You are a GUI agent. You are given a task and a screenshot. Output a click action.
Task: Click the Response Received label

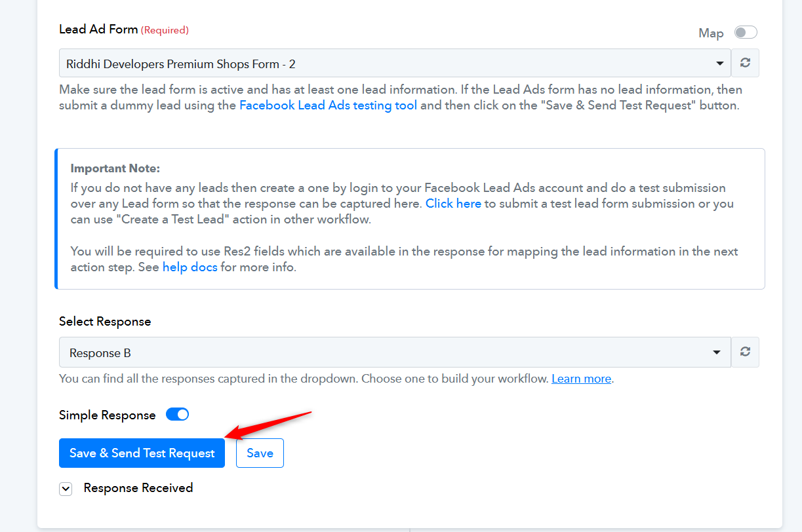coord(138,488)
